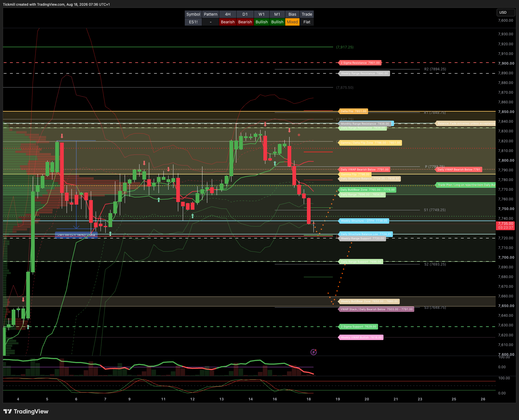The image size is (519, 420).
Task: Select the R1 (7849.75) pivot label
Action: point(435,113)
